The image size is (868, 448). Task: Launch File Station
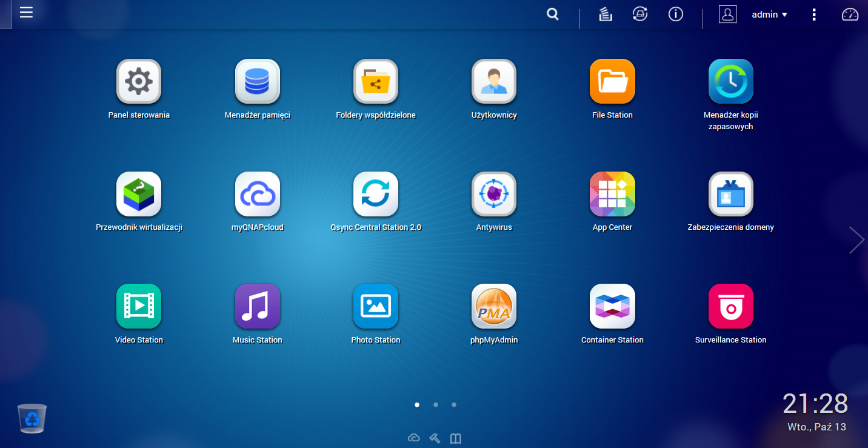[612, 81]
